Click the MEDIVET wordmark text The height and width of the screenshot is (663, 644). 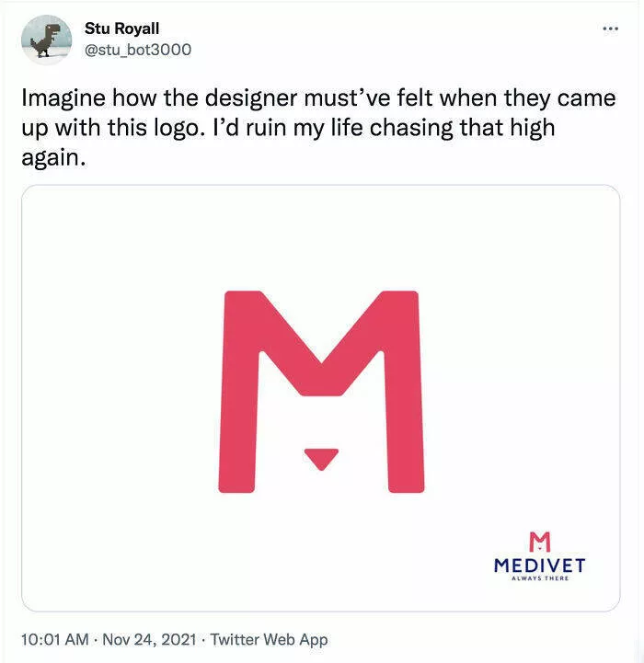539,565
